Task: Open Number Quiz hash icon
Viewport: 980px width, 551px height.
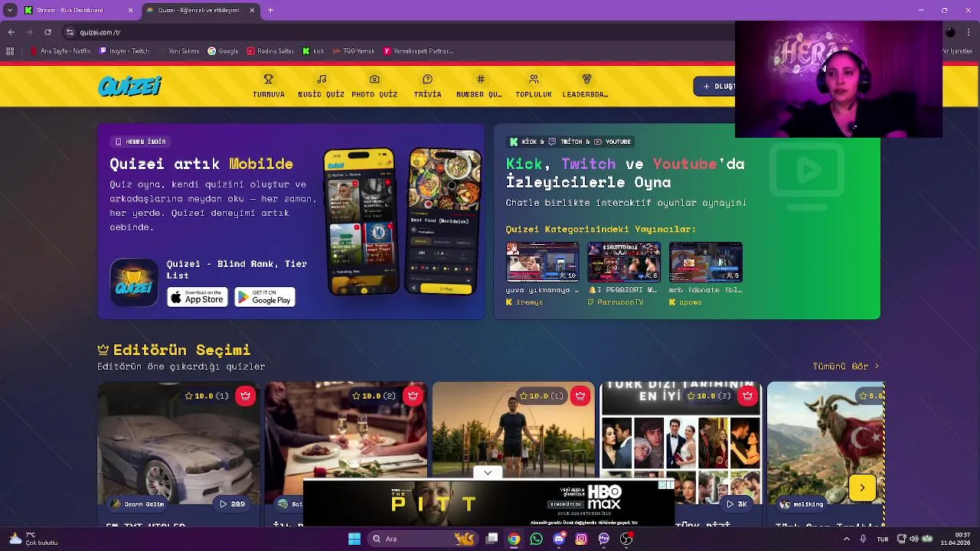Action: pos(480,79)
